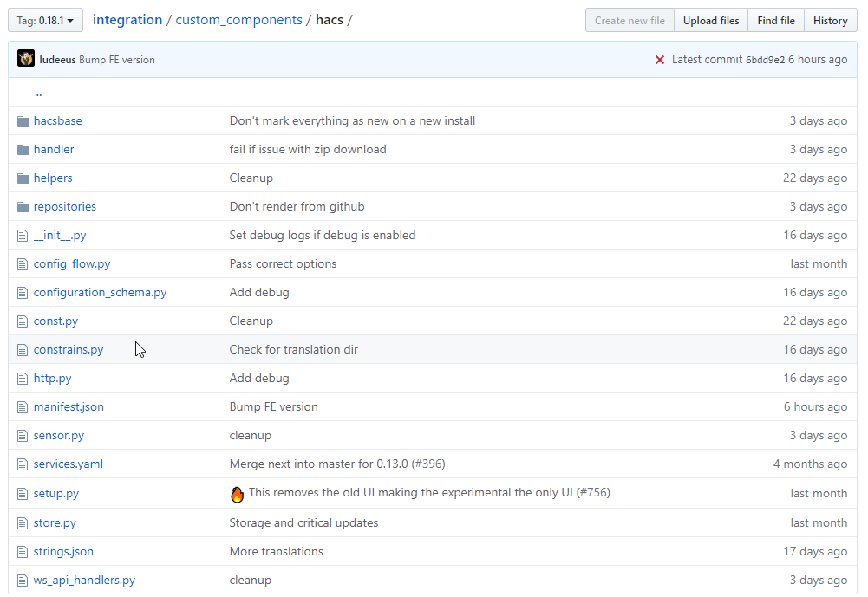868x597 pixels.
Task: Click the History button
Action: [830, 19]
